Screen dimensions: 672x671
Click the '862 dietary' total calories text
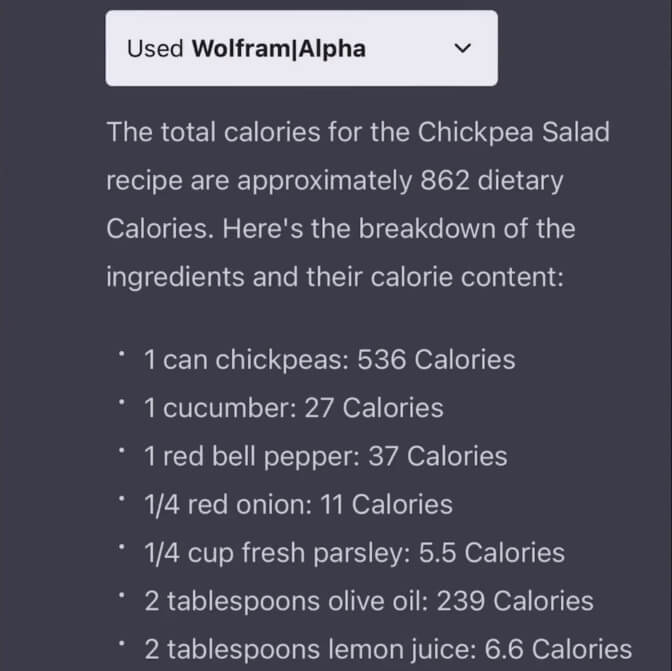pyautogui.click(x=488, y=181)
